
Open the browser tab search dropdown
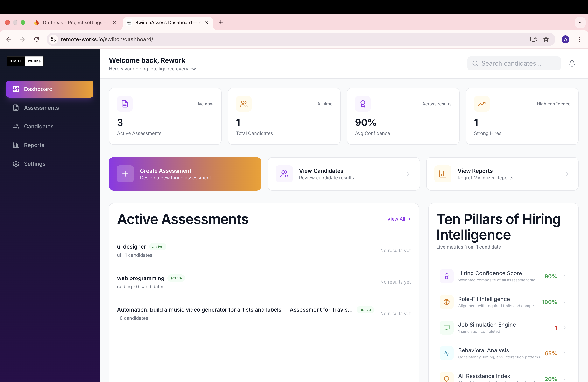click(x=580, y=23)
